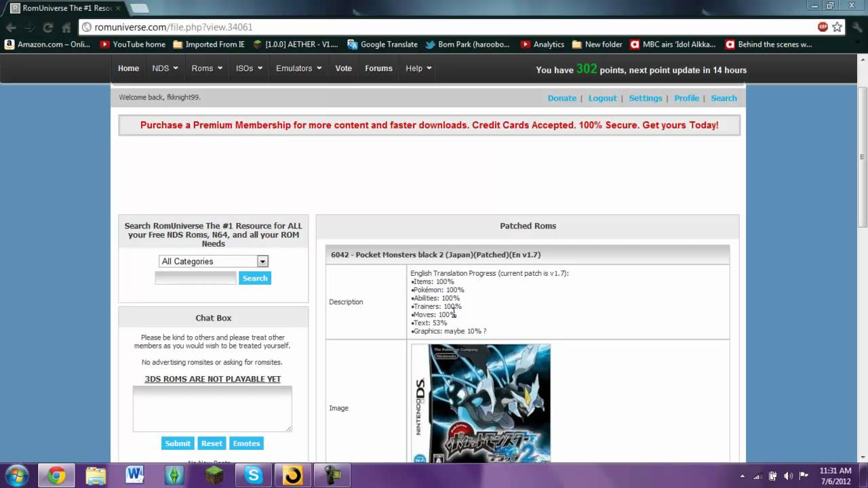Screen dimensions: 868x488
Task: Expand the Help menu
Action: pyautogui.click(x=418, y=68)
